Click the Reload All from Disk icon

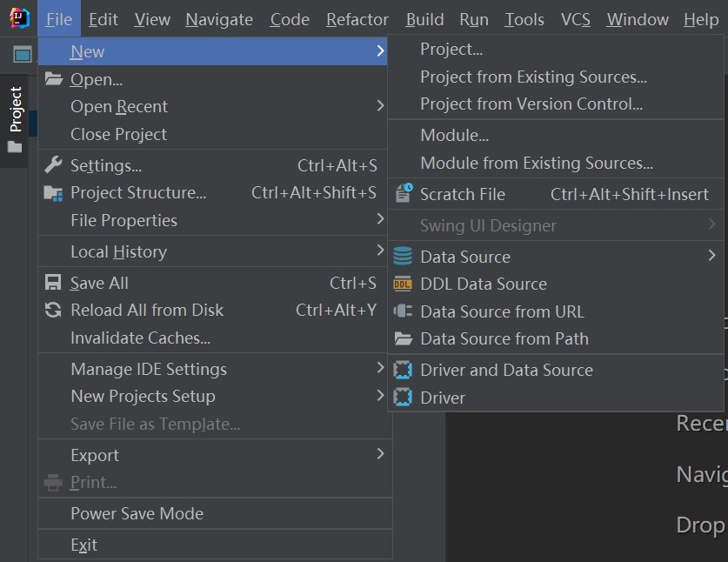pos(53,310)
